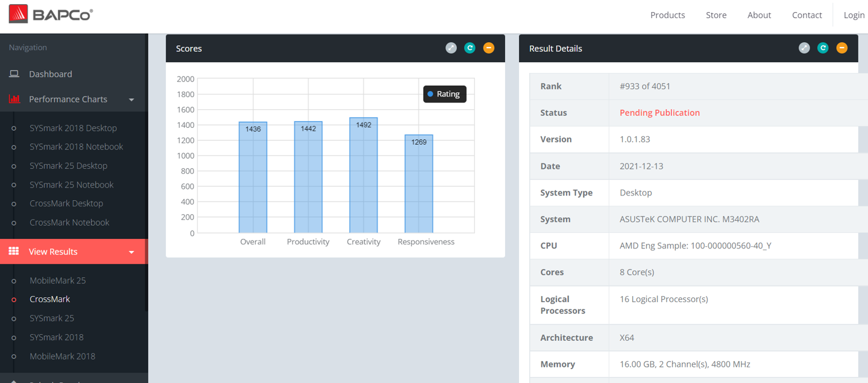Click the Login link
The height and width of the screenshot is (383, 868).
(x=854, y=15)
